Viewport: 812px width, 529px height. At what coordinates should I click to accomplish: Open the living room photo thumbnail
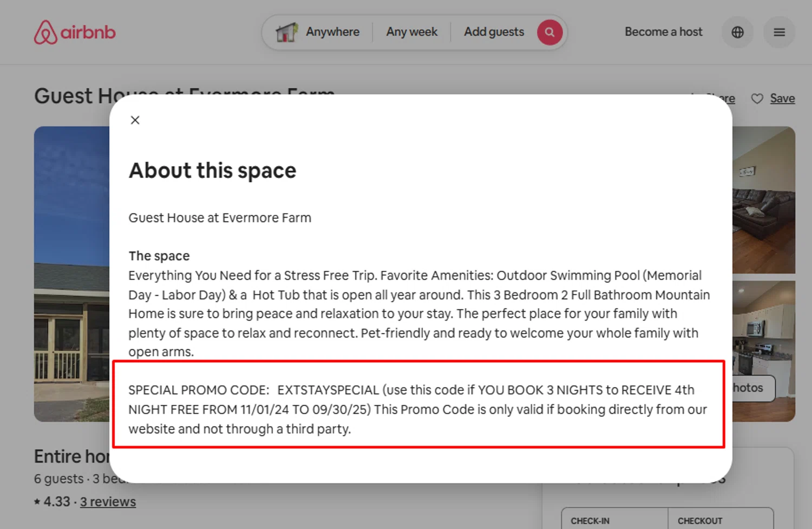tap(764, 200)
